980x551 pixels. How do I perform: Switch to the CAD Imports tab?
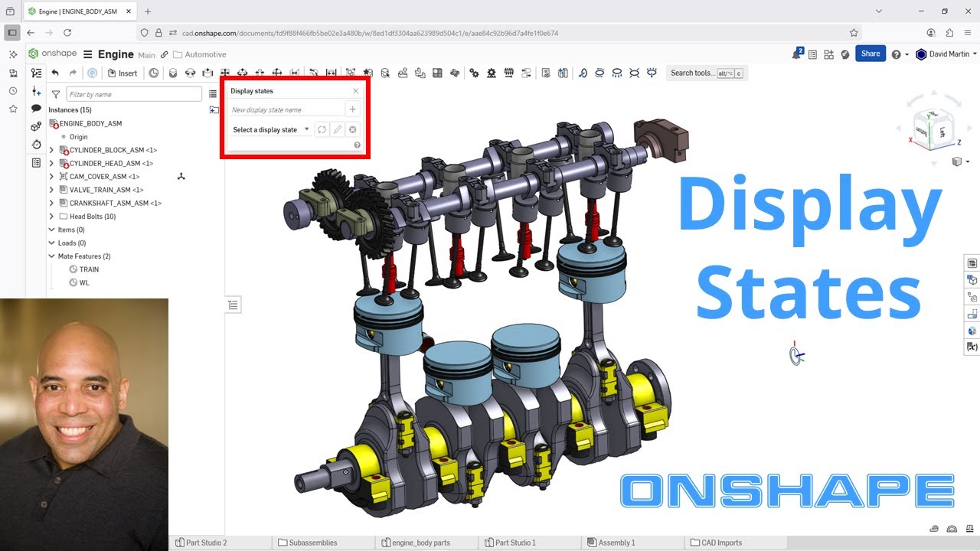point(715,543)
